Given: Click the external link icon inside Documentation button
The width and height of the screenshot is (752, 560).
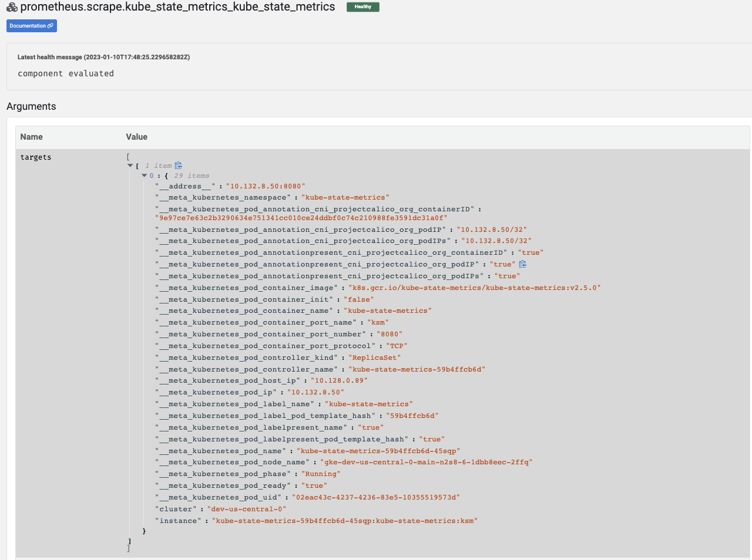Looking at the screenshot, I should tap(50, 25).
